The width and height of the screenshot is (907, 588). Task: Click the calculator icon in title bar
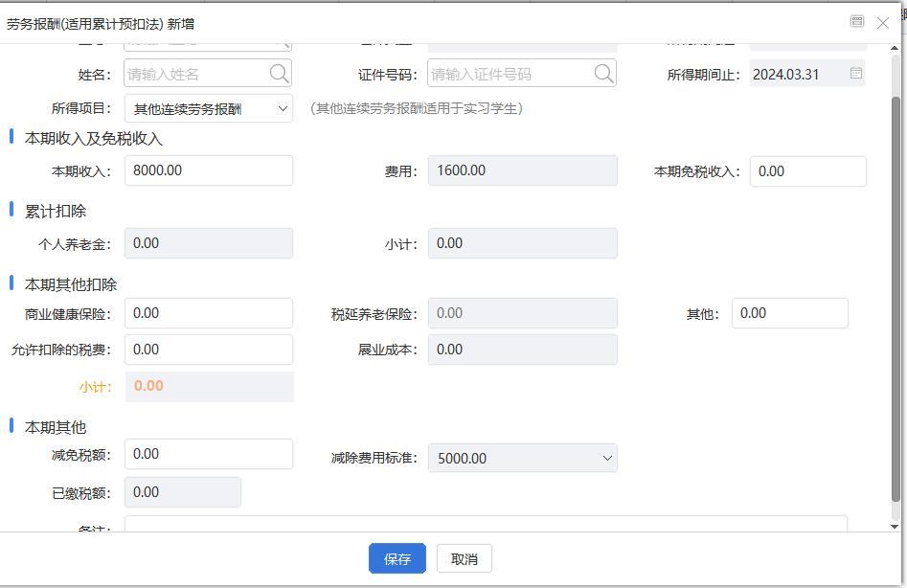click(856, 22)
